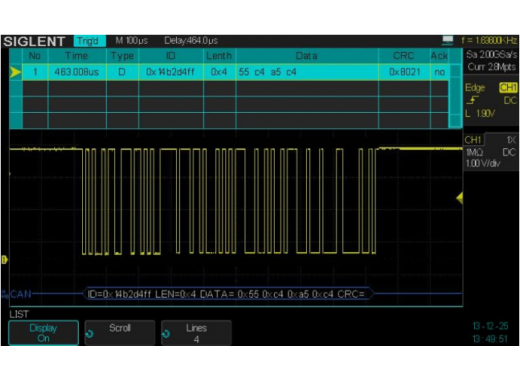The height and width of the screenshot is (380, 520).
Task: Click the Time column header
Action: pyautogui.click(x=77, y=56)
